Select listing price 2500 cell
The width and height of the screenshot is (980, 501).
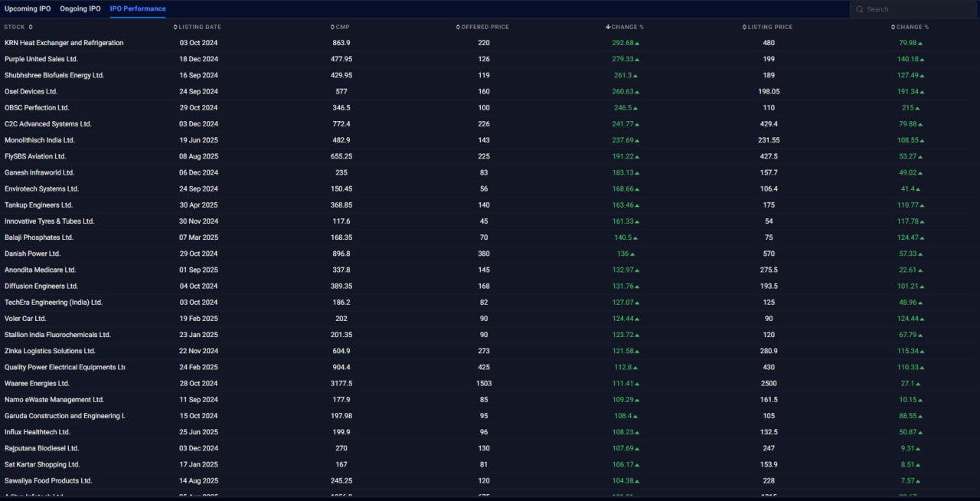769,383
